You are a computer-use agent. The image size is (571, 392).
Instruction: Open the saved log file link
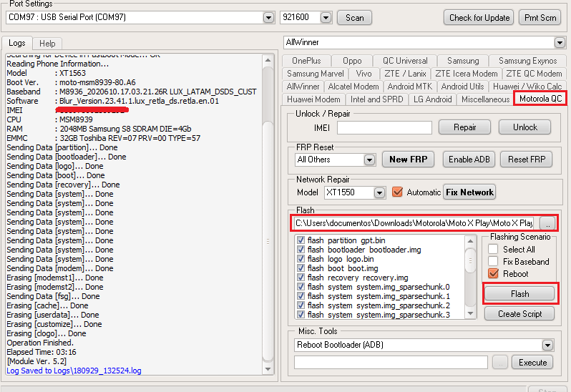pyautogui.click(x=74, y=371)
